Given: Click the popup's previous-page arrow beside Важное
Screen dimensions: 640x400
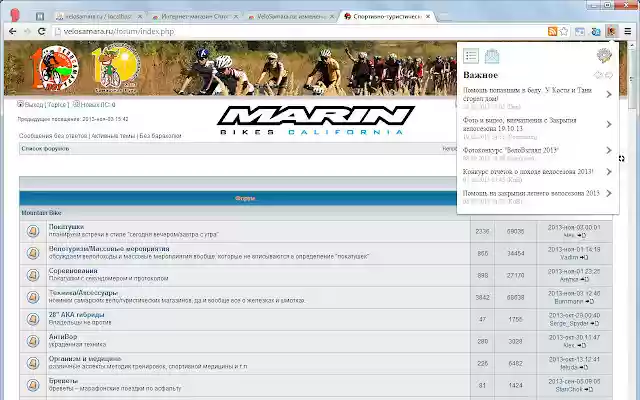Looking at the screenshot, I should pyautogui.click(x=598, y=75).
